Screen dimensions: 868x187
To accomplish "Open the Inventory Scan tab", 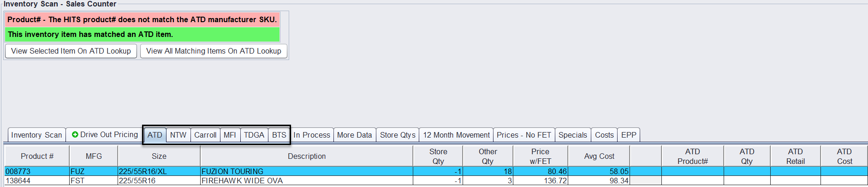I will click(36, 135).
